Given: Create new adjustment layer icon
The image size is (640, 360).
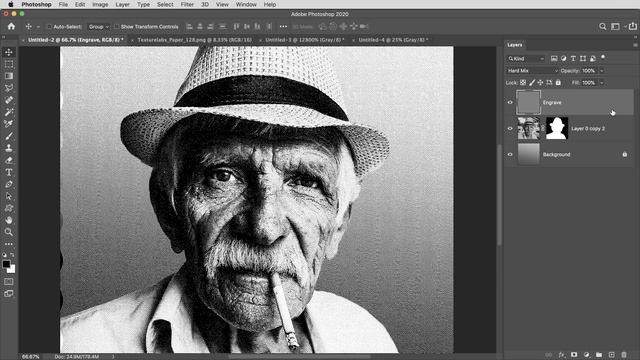Looking at the screenshot, I should click(587, 355).
